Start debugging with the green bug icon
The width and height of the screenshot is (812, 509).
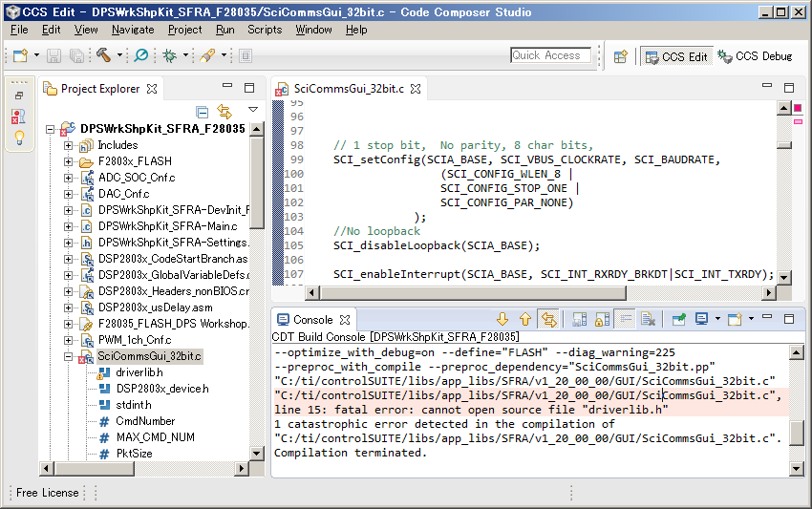pyautogui.click(x=169, y=55)
